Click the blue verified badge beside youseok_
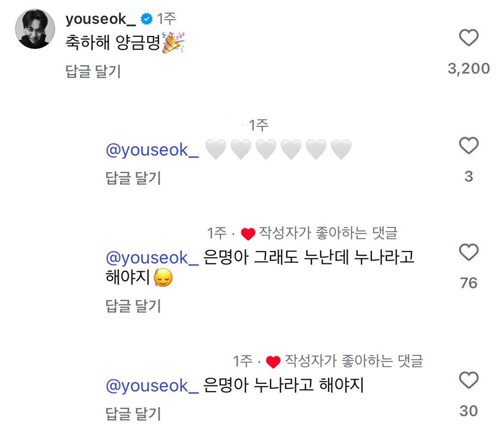 (146, 19)
